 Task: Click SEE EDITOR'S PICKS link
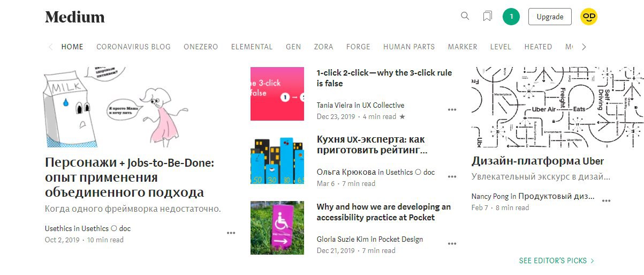pos(556,261)
